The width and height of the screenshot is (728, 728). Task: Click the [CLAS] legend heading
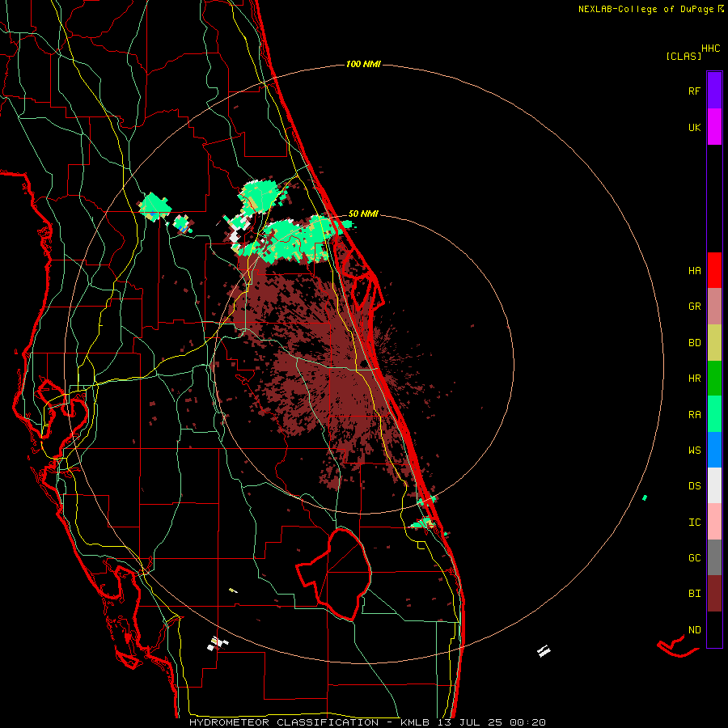coord(684,57)
